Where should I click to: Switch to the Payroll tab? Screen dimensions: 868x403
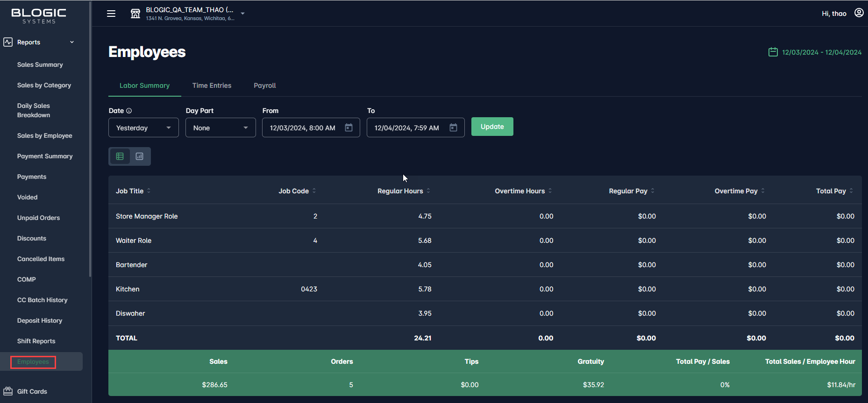point(264,85)
